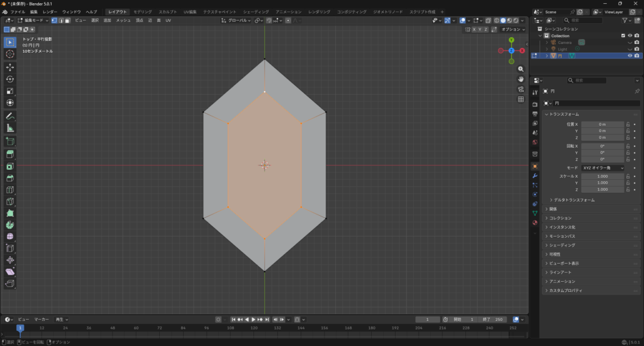Screen dimensions: 644x346
Task: Click the オプション button in viewport
Action: [512, 29]
